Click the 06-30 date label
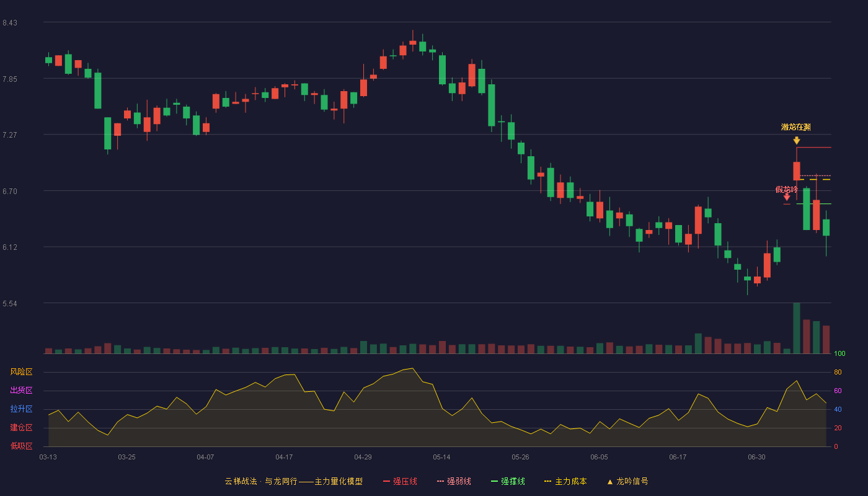Screen dimensions: 868x496 [x=756, y=457]
